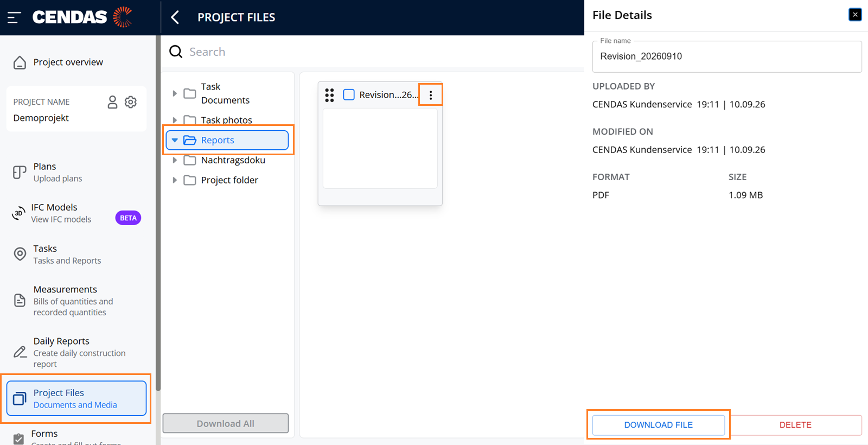Click the search magnifier icon
This screenshot has width=868, height=445.
click(176, 52)
